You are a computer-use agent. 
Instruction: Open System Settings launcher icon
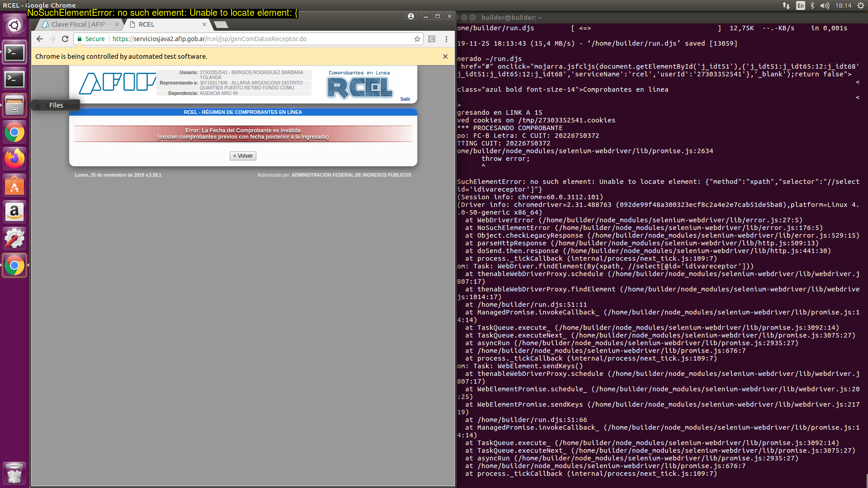[14, 239]
